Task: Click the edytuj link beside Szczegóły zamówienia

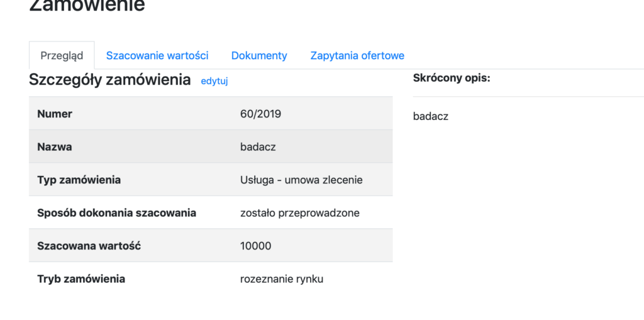Action: tap(214, 81)
